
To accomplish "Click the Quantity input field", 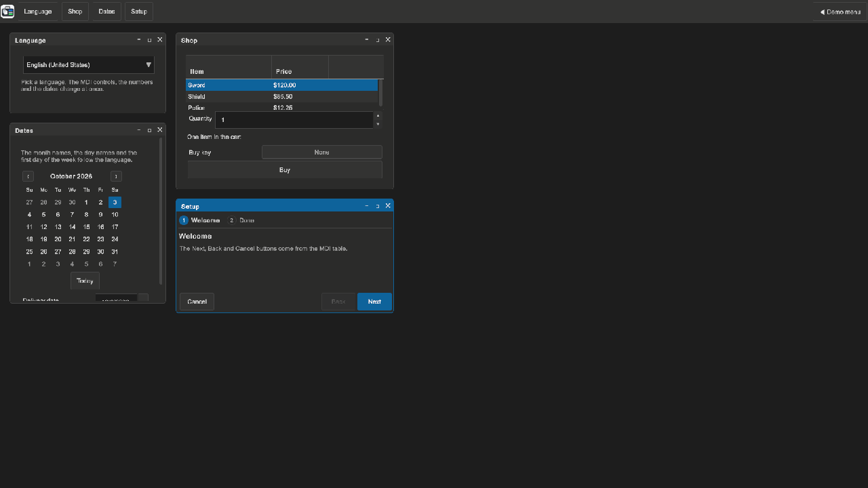I will (x=294, y=120).
